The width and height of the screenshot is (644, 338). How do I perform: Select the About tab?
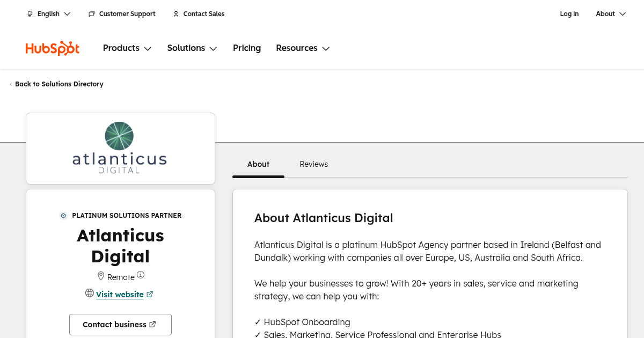tap(258, 164)
